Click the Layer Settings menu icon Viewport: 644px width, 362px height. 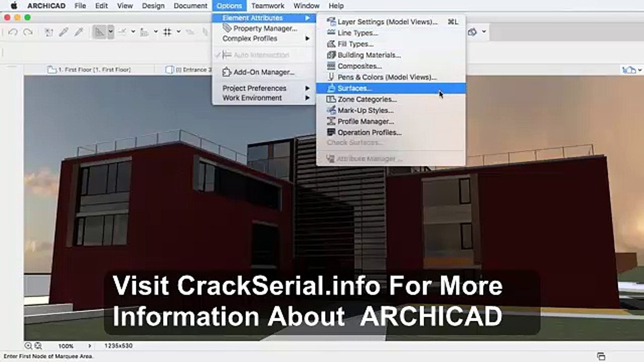click(331, 22)
